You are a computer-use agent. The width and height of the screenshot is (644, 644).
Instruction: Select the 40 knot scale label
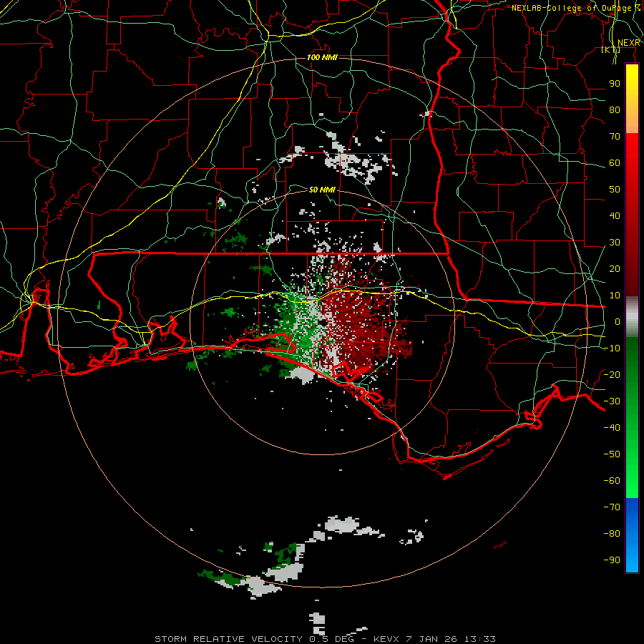[615, 215]
